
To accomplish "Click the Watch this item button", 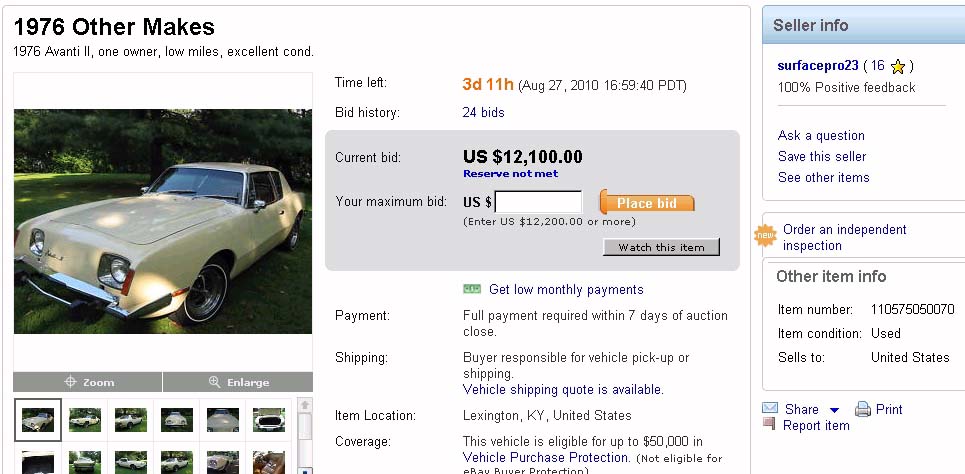I will [661, 247].
